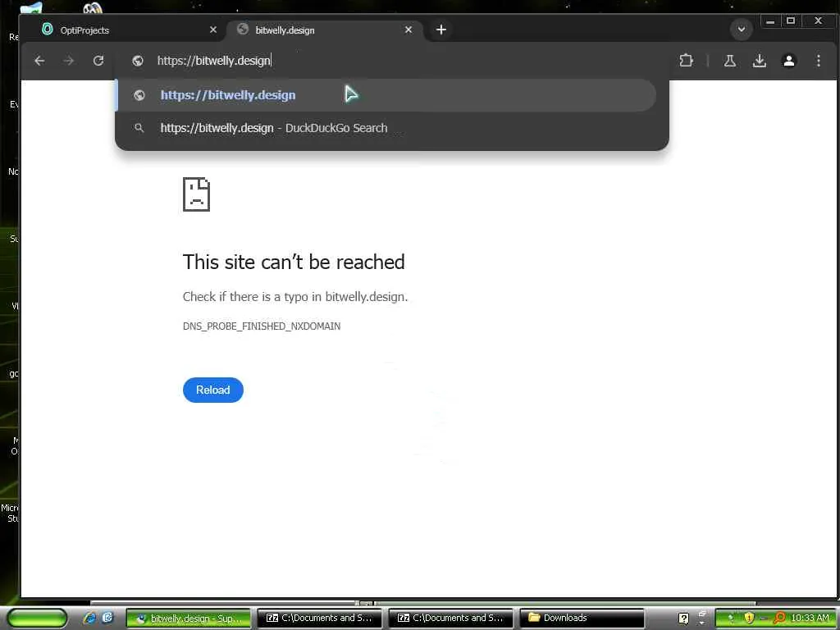Click the 'Check if there is a typo' message

click(295, 297)
